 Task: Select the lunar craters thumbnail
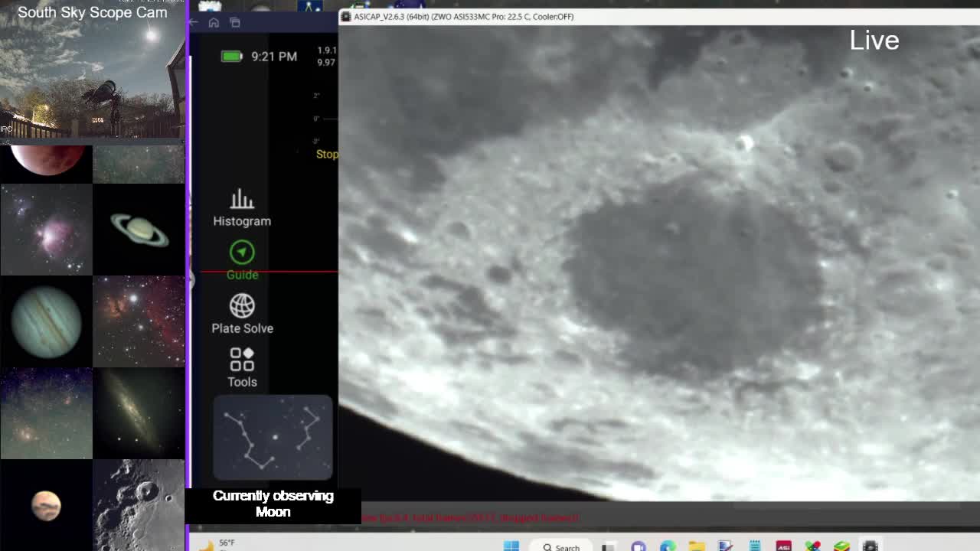tap(139, 505)
